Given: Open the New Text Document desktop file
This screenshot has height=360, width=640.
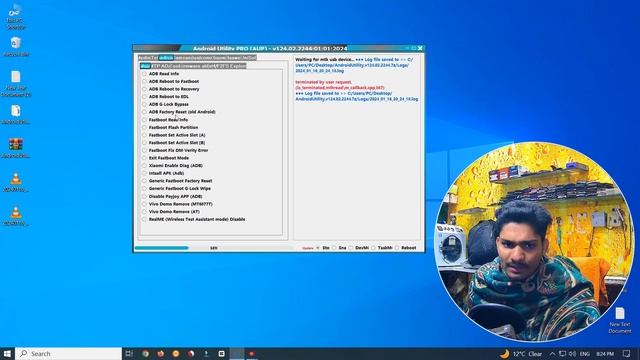Looking at the screenshot, I should coord(620,320).
